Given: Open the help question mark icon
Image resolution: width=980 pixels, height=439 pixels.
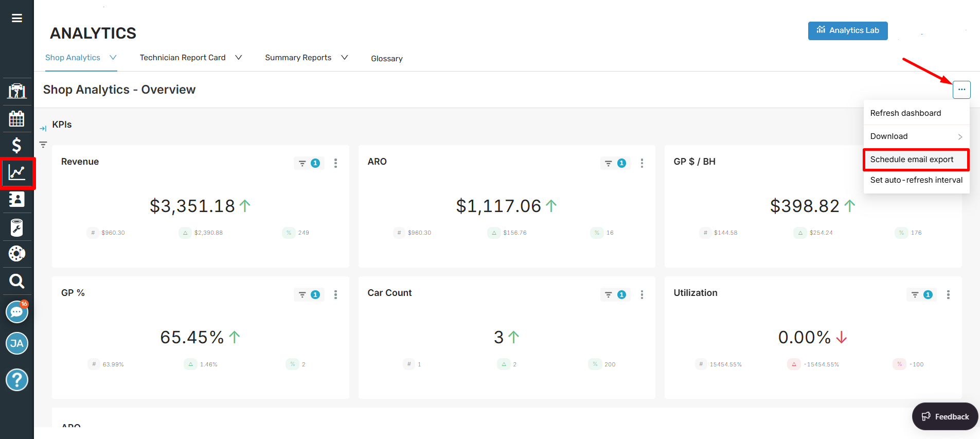Looking at the screenshot, I should (17, 380).
